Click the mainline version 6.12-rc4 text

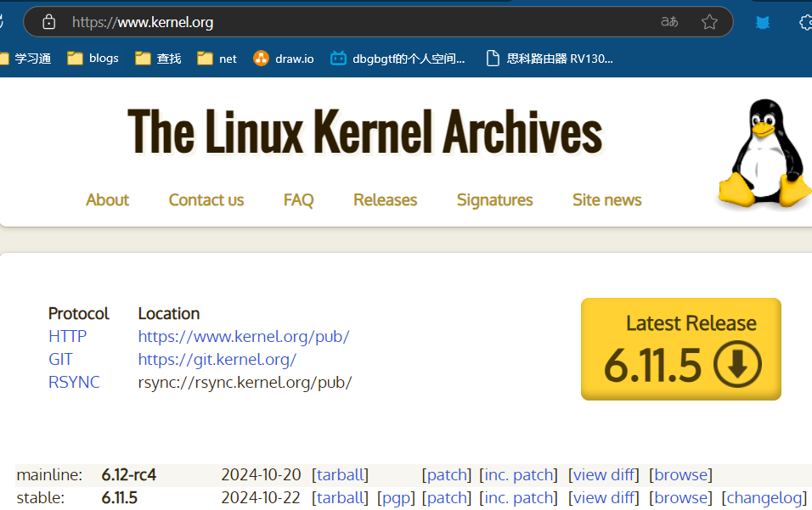pyautogui.click(x=129, y=474)
